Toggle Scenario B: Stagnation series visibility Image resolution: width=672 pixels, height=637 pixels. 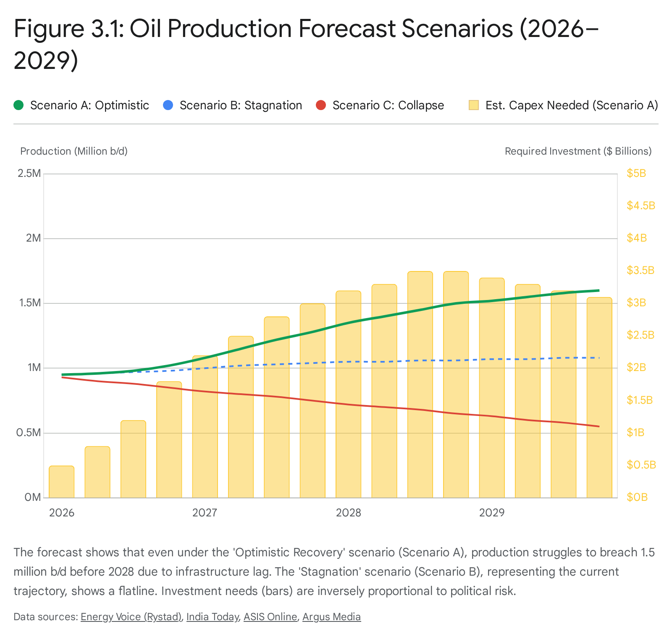point(241,105)
